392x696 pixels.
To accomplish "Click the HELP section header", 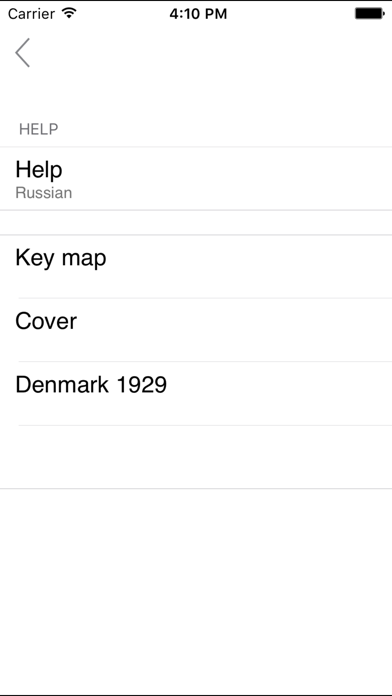I will click(x=39, y=129).
